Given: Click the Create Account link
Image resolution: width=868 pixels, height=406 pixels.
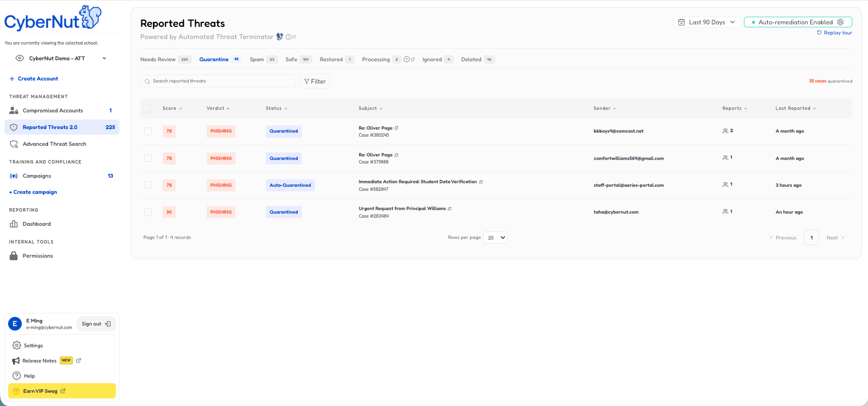Looking at the screenshot, I should pyautogui.click(x=34, y=78).
